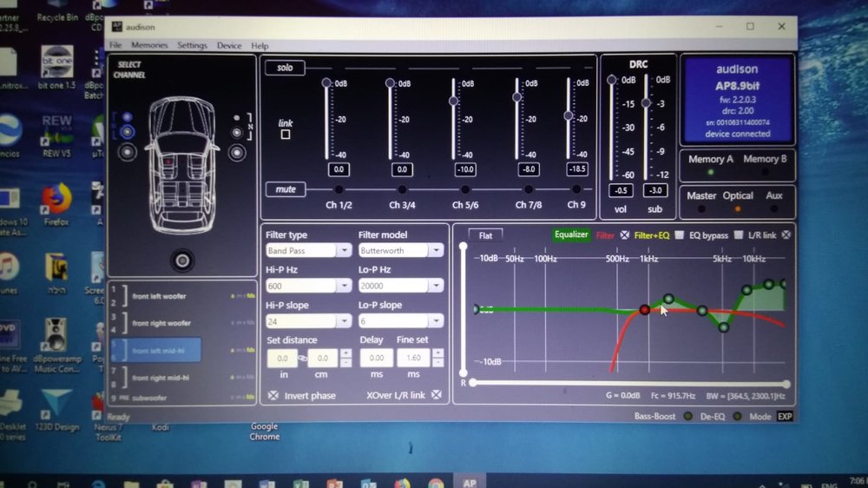Toggle EXP mode button
Screen dimensions: 868x488
click(785, 416)
